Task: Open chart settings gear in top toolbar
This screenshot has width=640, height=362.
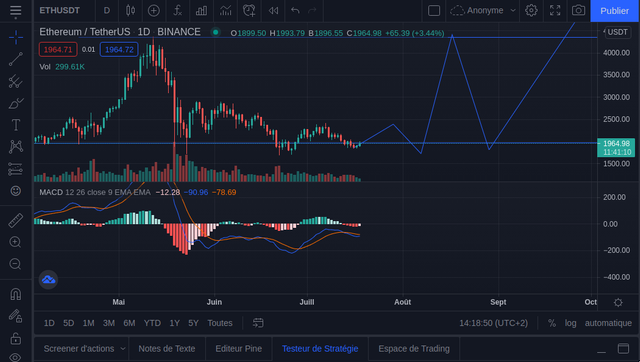Action: tap(531, 11)
